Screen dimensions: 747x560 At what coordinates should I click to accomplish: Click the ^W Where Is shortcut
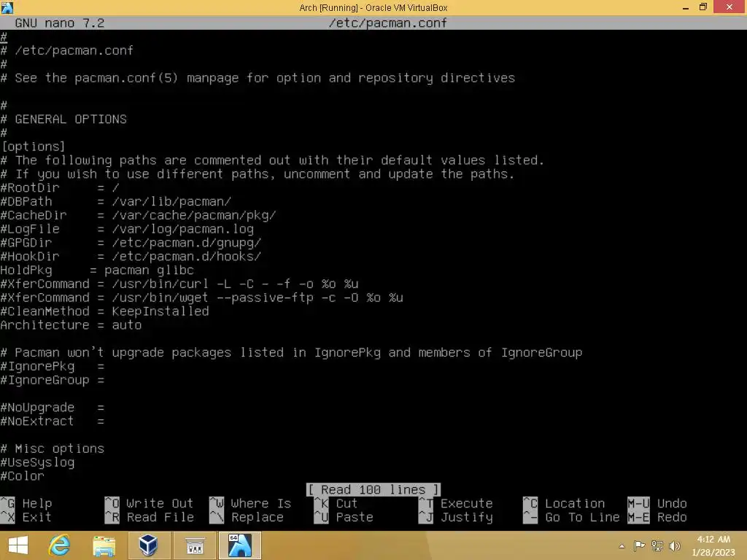[x=250, y=503]
